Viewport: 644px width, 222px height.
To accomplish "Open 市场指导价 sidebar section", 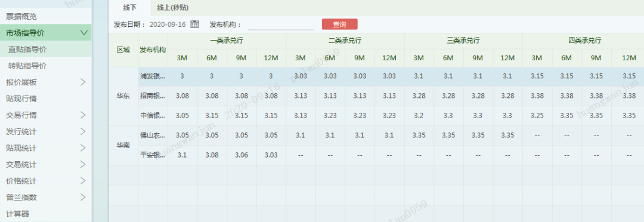I will (45, 33).
